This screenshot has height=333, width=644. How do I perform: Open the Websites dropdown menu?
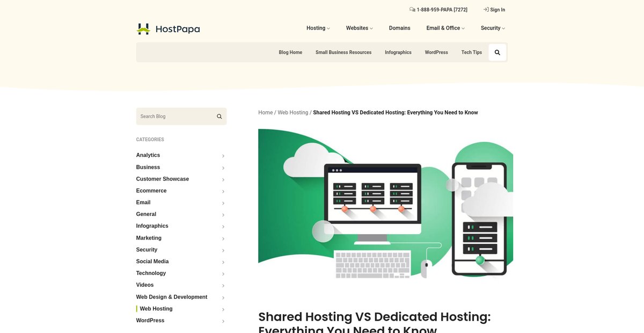(x=359, y=28)
